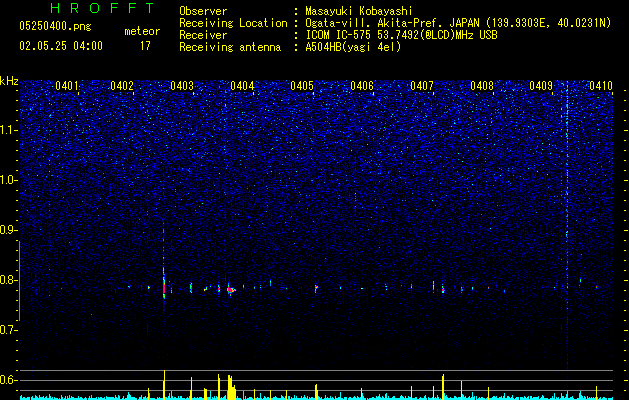The height and width of the screenshot is (400, 629).
Task: Click the 0.7 kHz axis label
Action: point(8,330)
